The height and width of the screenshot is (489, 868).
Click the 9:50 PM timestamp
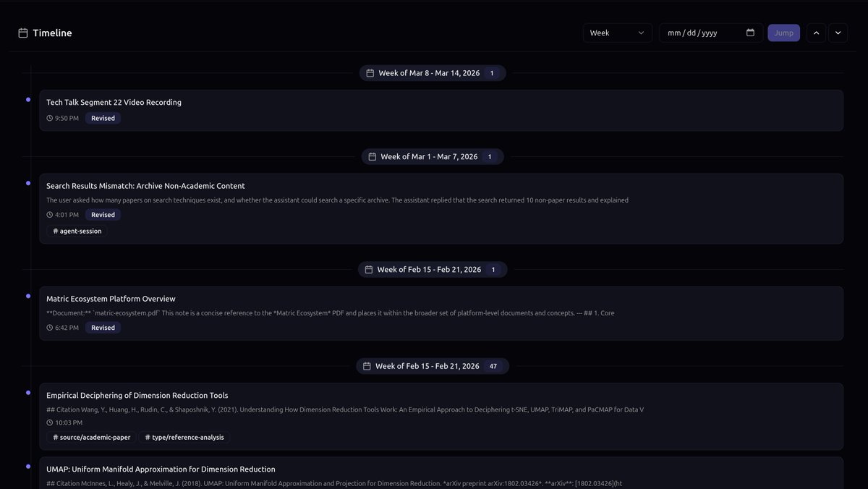67,118
